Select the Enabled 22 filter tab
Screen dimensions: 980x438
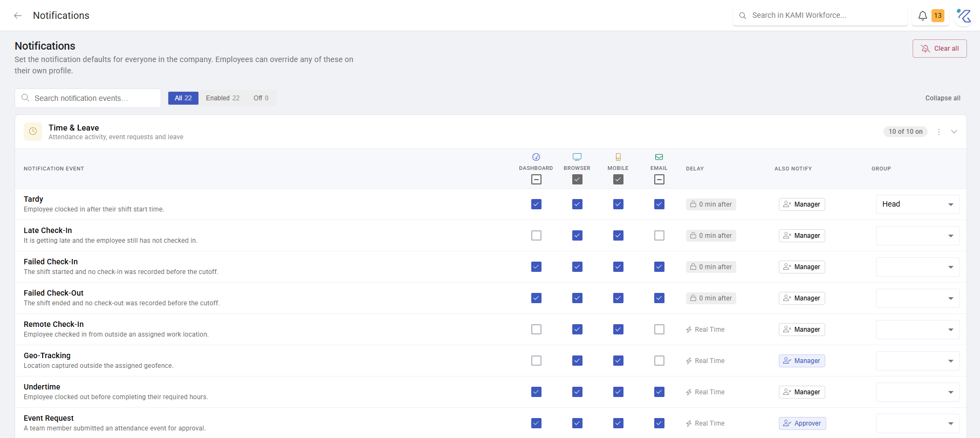tap(223, 98)
